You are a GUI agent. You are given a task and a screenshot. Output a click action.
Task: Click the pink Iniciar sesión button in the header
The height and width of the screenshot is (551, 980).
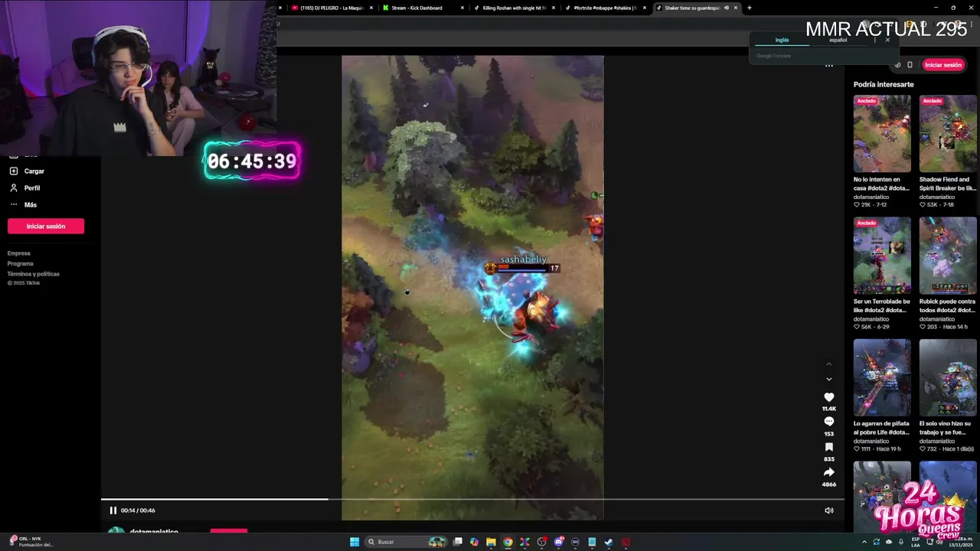click(942, 65)
